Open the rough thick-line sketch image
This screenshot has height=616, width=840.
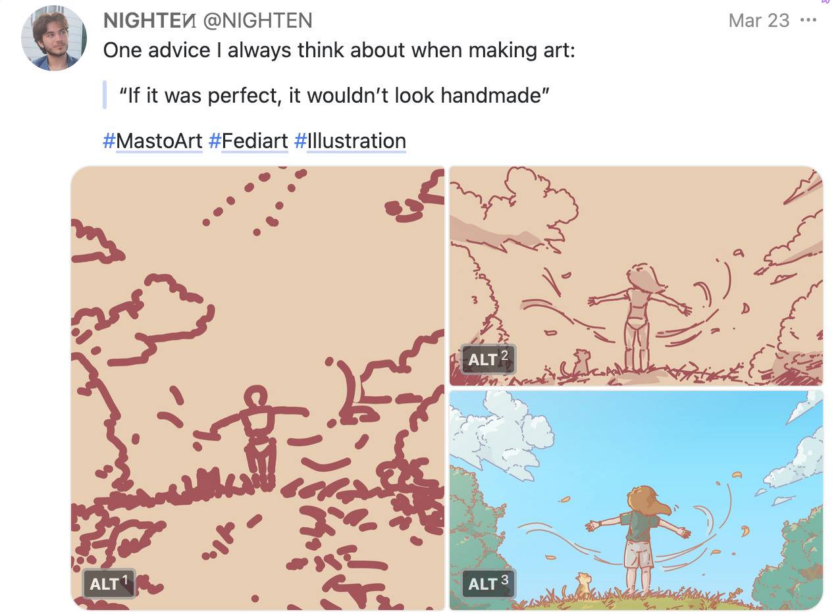(258, 388)
